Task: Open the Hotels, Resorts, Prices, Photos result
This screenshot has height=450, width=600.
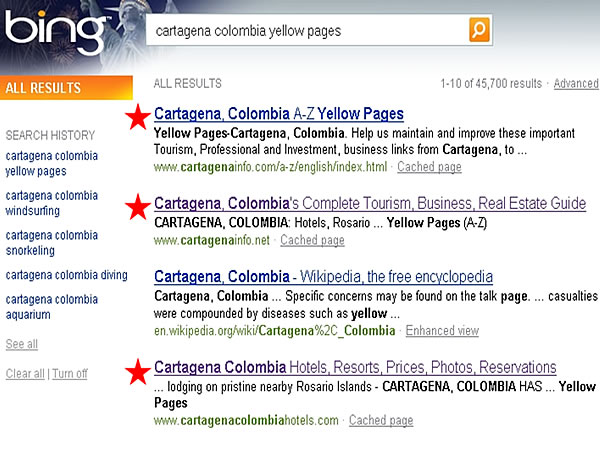Action: pyautogui.click(x=355, y=367)
